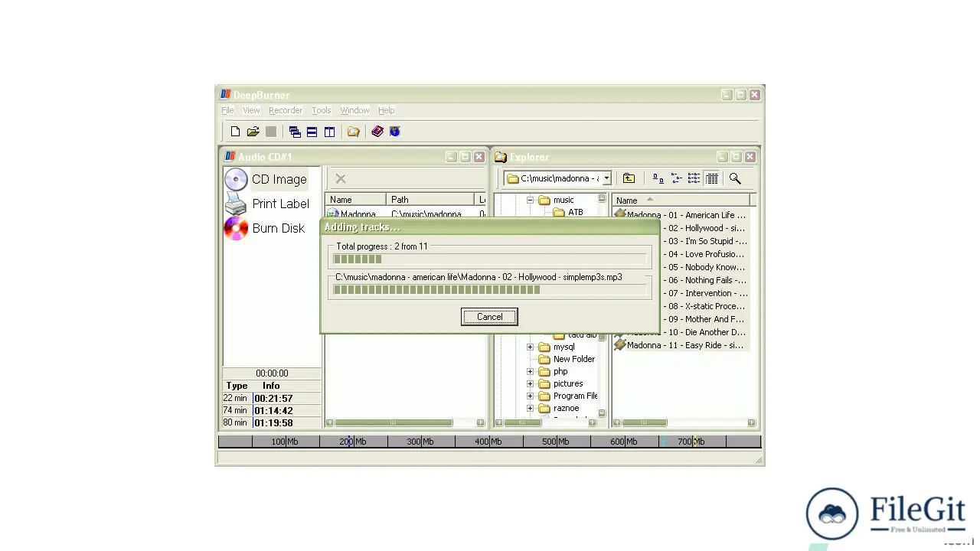Click the Madonna 11 Easy Ride file icon
The height and width of the screenshot is (551, 980).
pyautogui.click(x=620, y=345)
